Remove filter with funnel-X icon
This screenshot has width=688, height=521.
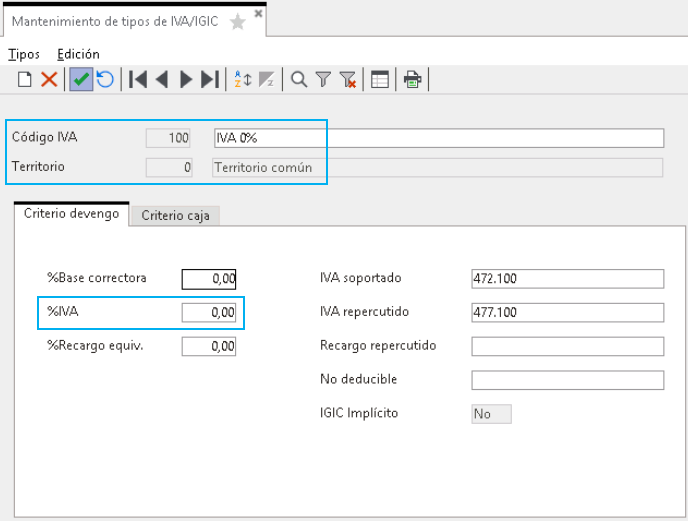[x=348, y=79]
